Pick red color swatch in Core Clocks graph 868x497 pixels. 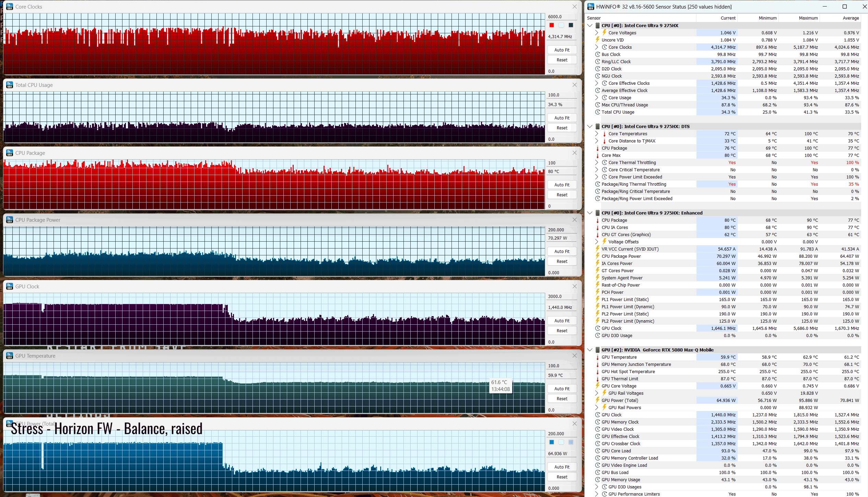(552, 25)
